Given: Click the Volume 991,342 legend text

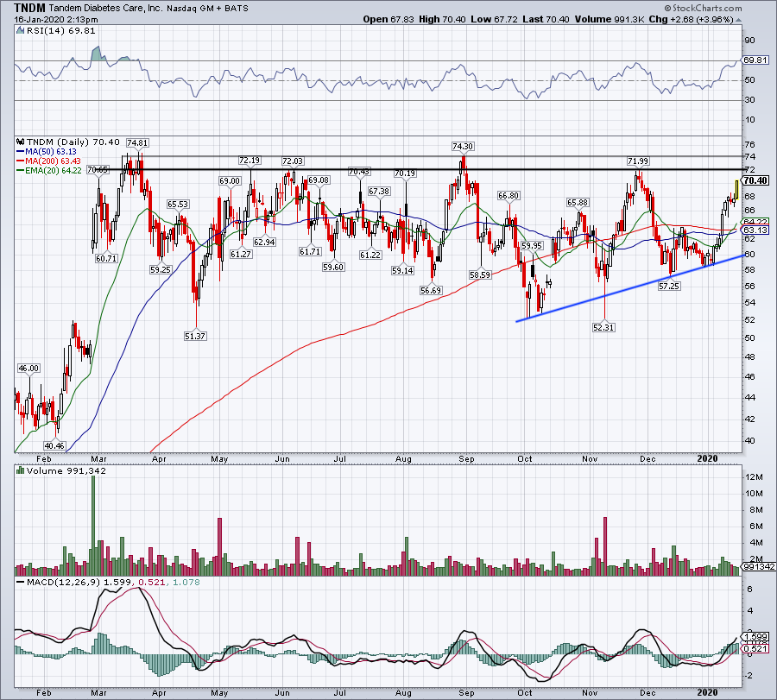Looking at the screenshot, I should (66, 470).
